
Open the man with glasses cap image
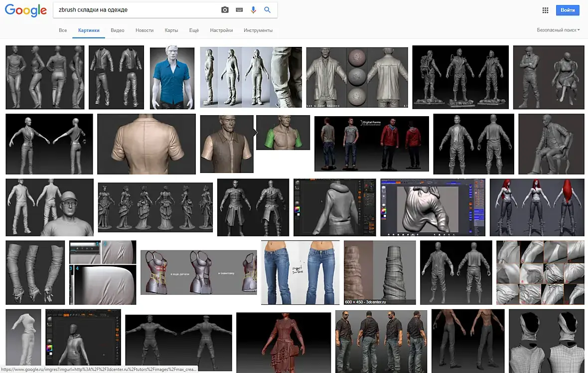[49, 207]
